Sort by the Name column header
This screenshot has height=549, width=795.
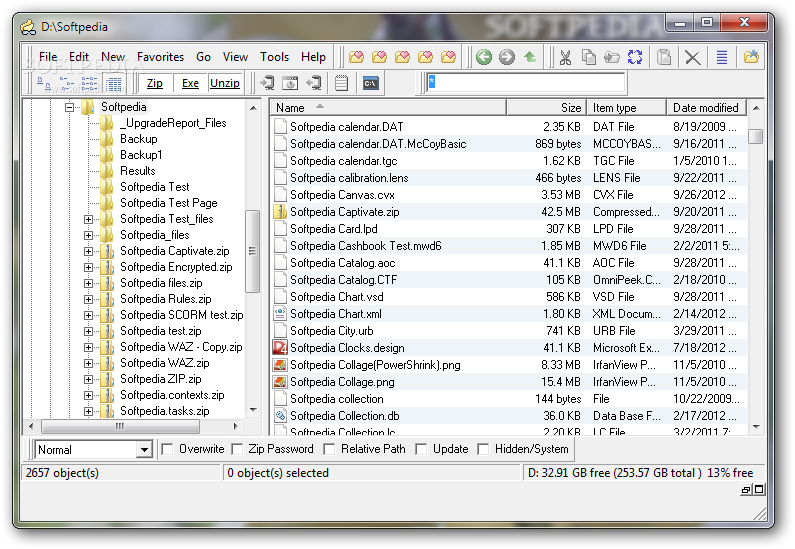388,107
